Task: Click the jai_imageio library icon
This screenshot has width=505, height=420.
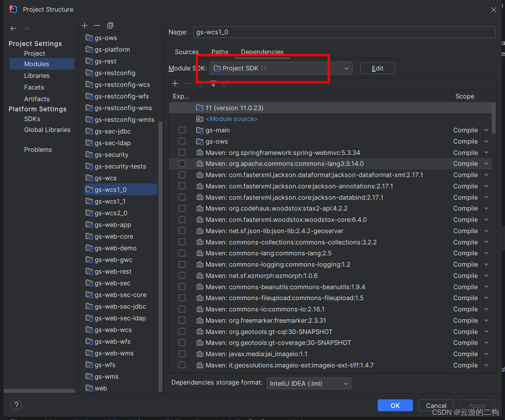Action: point(200,354)
